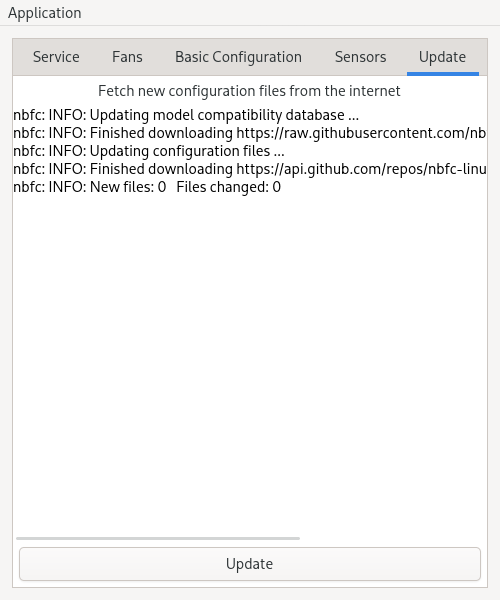500x600 pixels.
Task: Click the 'Fetch new configuration files' heading
Action: coord(249,91)
